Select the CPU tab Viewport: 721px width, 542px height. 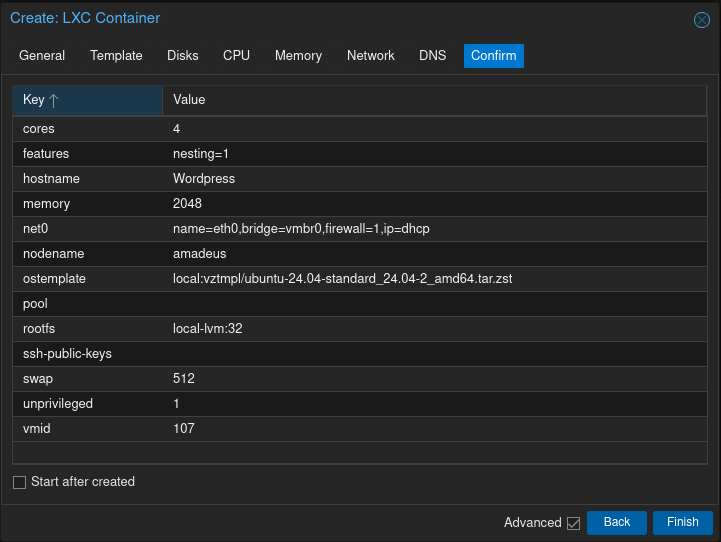pyautogui.click(x=236, y=56)
